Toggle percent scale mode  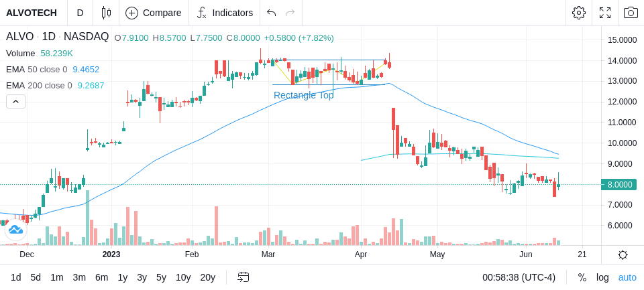pos(582,278)
